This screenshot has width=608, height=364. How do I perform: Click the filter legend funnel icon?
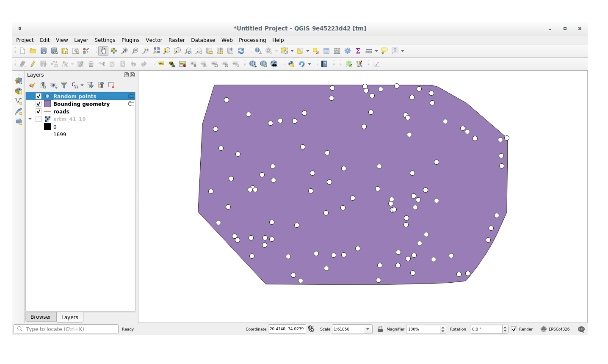pyautogui.click(x=64, y=85)
